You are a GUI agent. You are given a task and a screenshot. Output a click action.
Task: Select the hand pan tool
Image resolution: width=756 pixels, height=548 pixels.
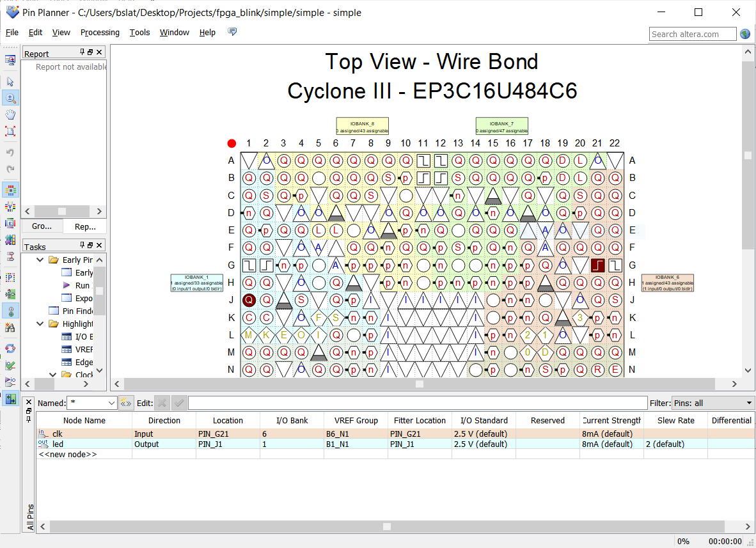[10, 114]
